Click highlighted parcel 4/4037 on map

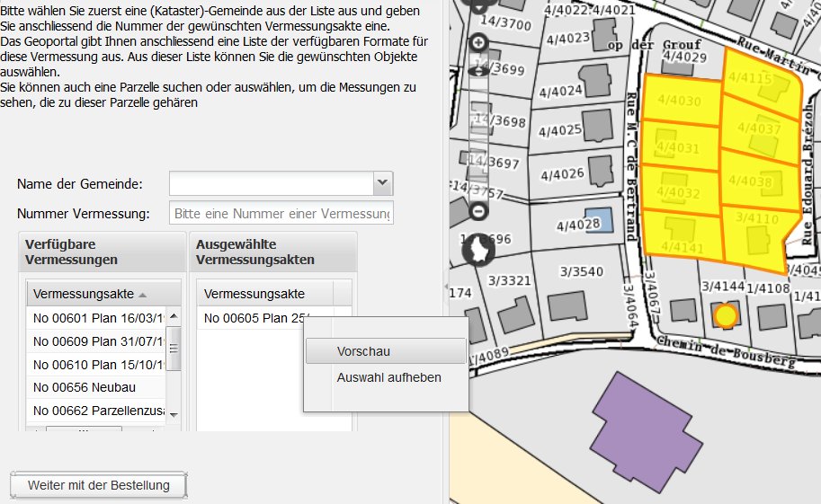point(759,128)
